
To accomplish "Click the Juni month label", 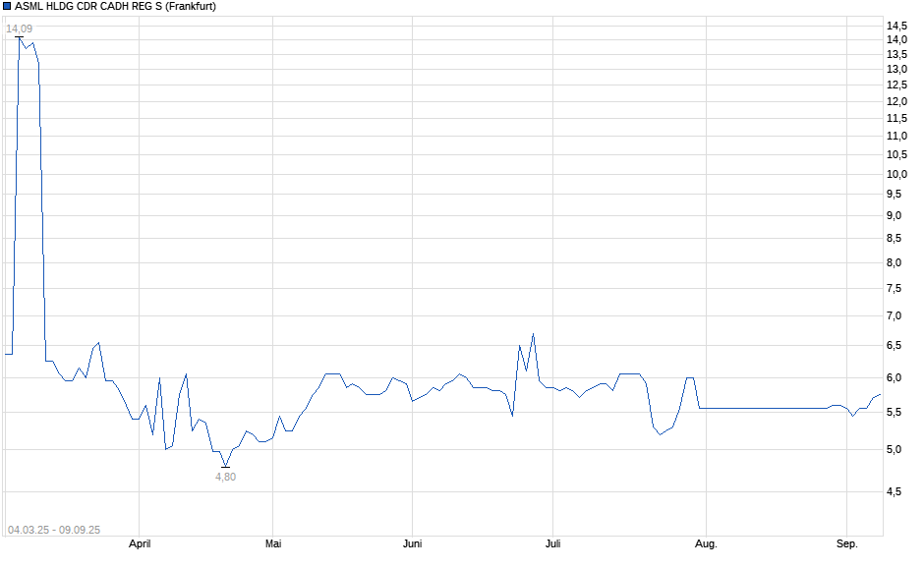I will (413, 543).
